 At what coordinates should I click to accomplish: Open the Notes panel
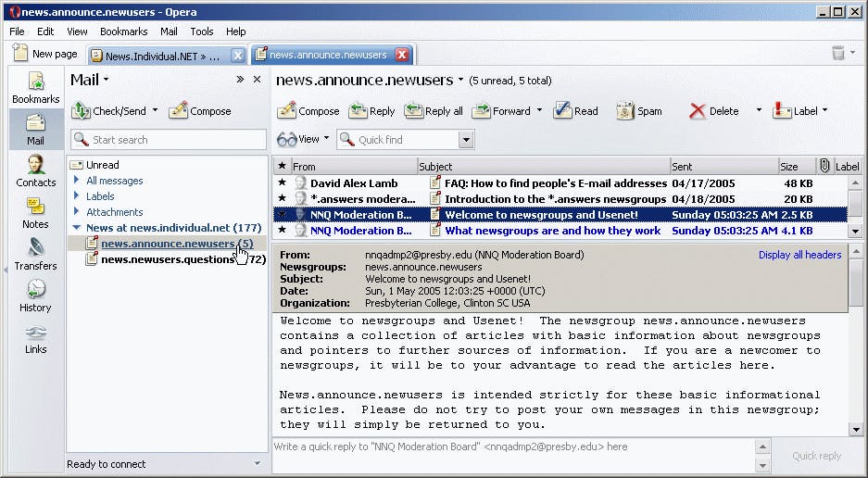click(35, 212)
